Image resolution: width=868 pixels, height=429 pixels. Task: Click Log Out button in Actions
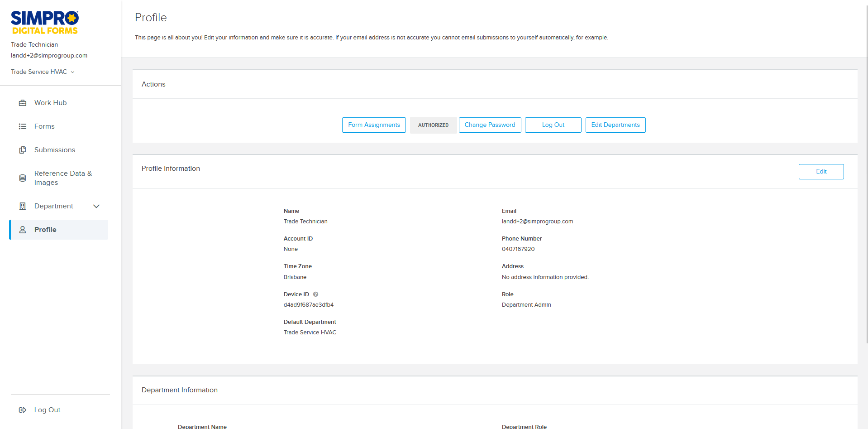pos(553,125)
